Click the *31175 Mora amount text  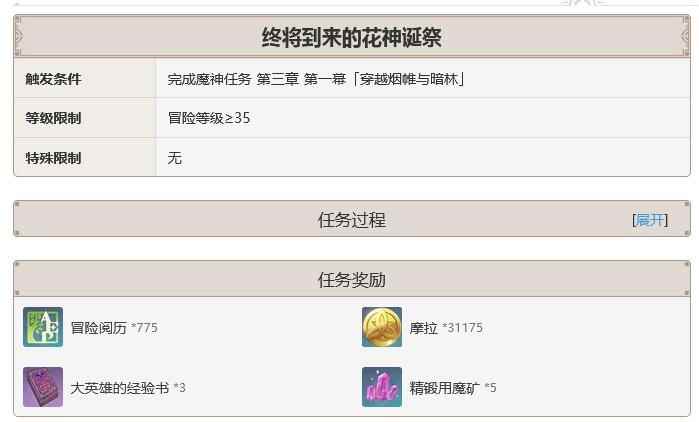point(462,328)
